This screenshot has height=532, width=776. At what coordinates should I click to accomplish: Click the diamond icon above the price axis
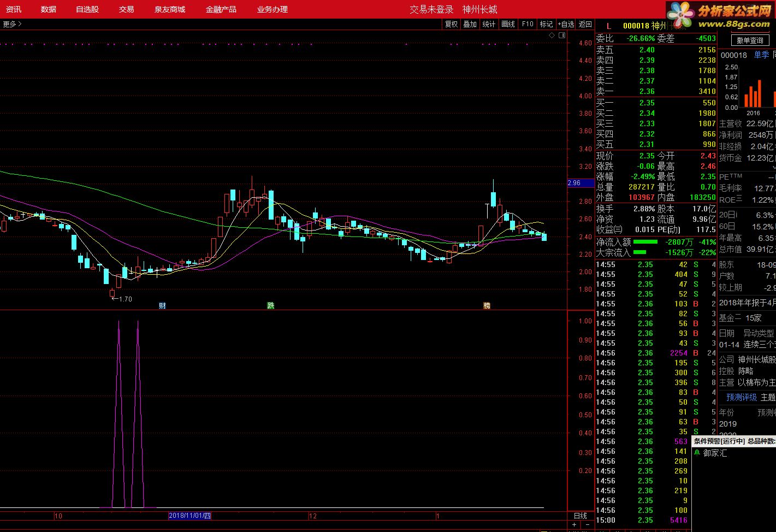(552, 35)
